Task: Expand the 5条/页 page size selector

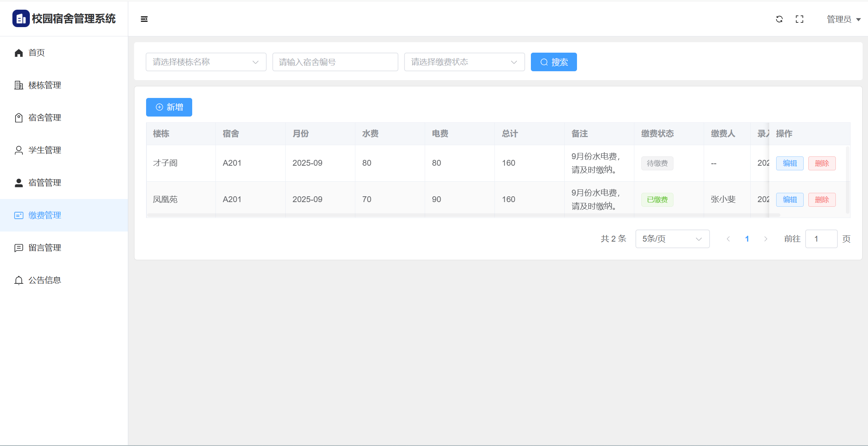Action: click(672, 239)
